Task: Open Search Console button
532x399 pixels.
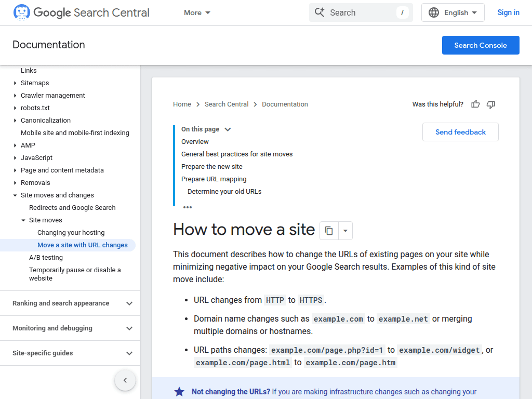Action: point(481,45)
